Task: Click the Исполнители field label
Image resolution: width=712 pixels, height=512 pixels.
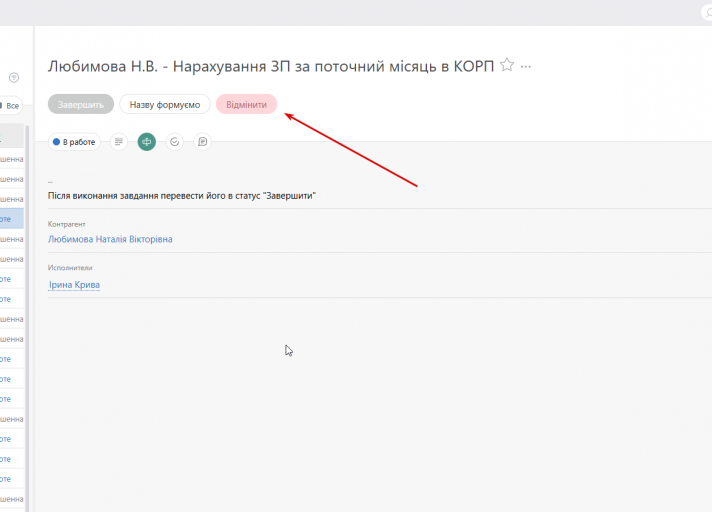Action: click(70, 268)
